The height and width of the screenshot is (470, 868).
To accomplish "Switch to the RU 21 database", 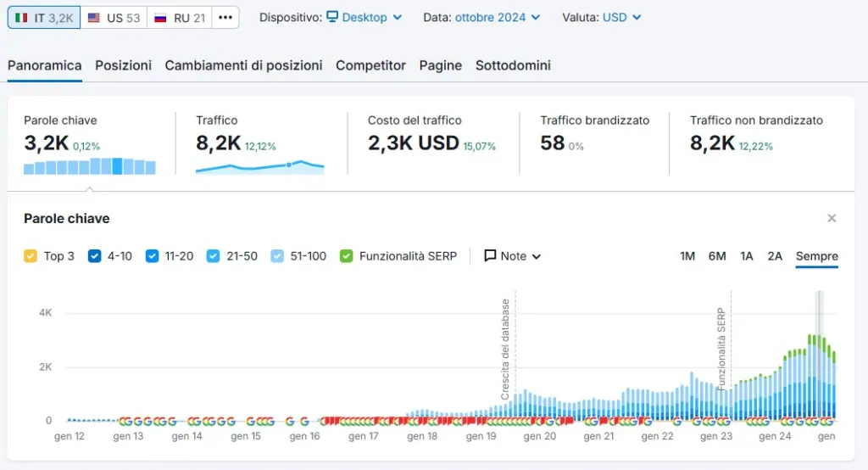I will click(x=180, y=18).
